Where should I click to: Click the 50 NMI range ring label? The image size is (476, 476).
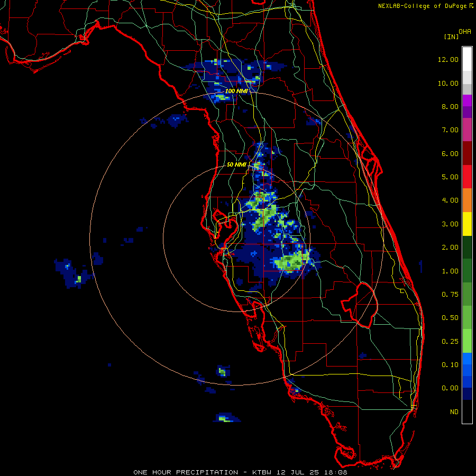point(236,164)
